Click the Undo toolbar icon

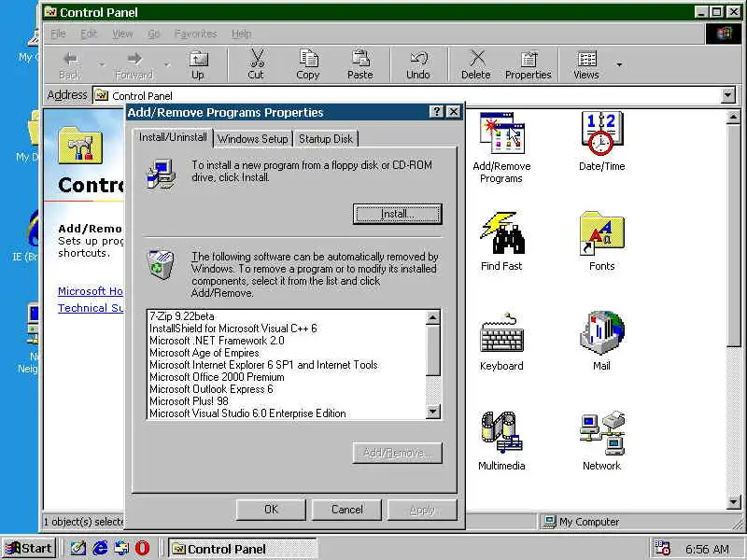point(417,64)
